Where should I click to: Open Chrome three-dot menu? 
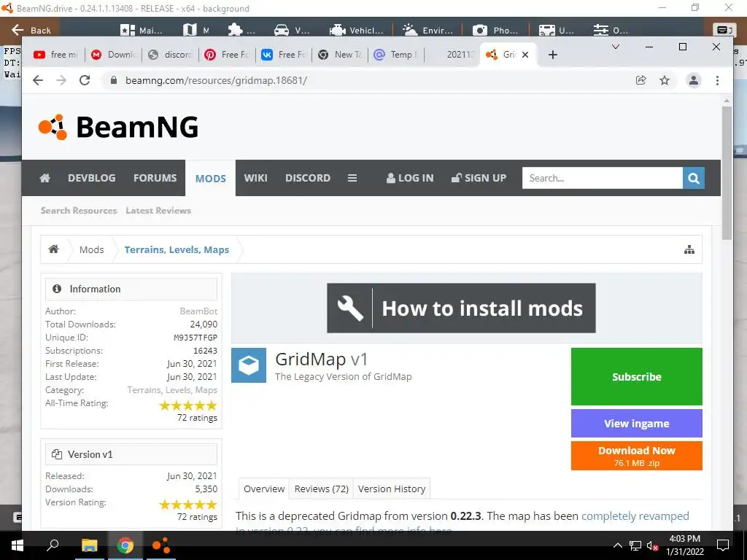point(718,80)
